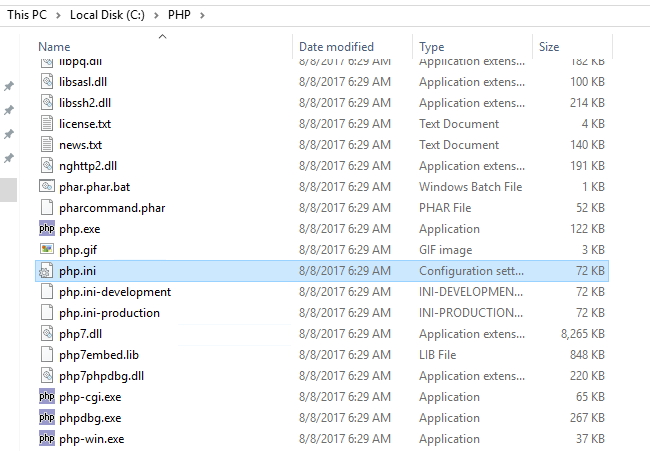Expand the breadcrumb chevron after Local Disk (C:)
This screenshot has height=451, width=650.
pos(156,15)
